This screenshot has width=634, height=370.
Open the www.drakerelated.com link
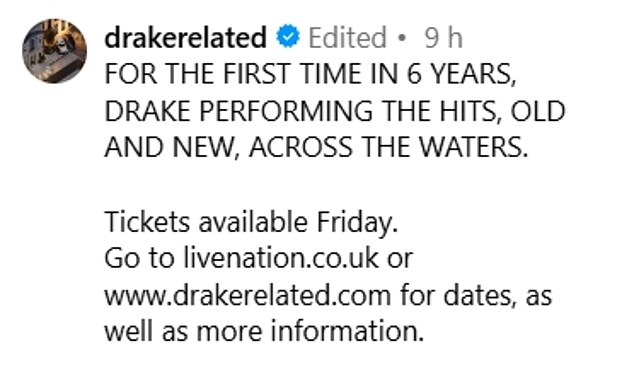pyautogui.click(x=248, y=295)
